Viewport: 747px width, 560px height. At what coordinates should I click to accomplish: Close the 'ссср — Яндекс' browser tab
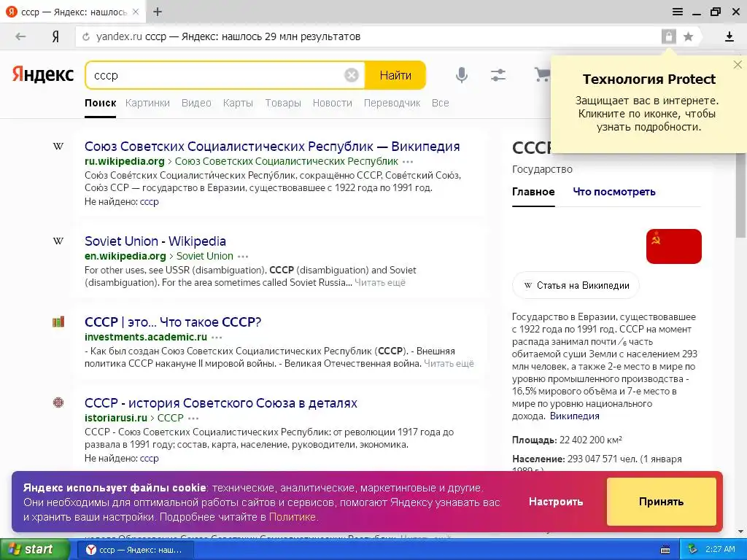[x=135, y=12]
